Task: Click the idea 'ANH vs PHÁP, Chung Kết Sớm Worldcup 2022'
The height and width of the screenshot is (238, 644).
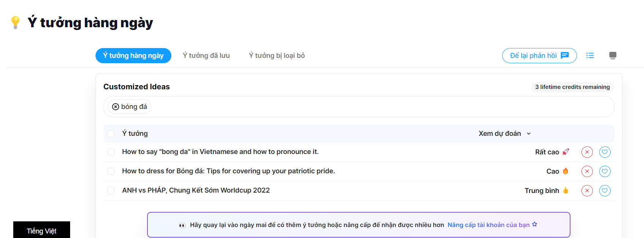Action: (196, 190)
